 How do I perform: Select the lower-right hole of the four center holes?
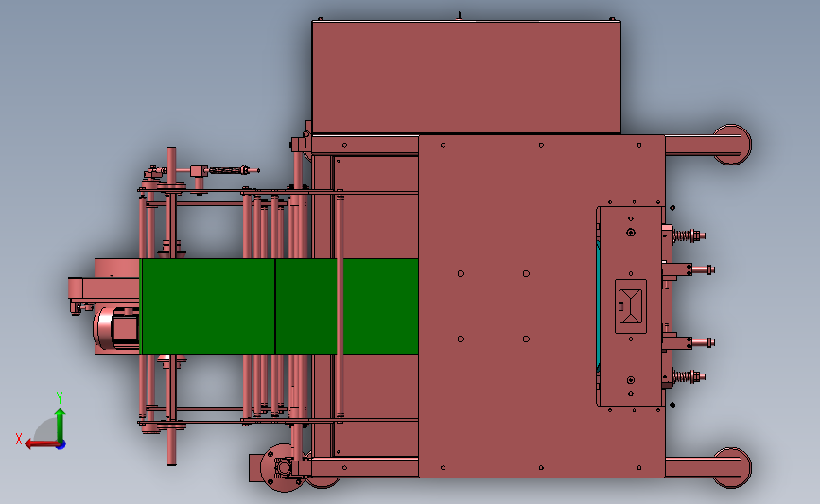[526, 339]
